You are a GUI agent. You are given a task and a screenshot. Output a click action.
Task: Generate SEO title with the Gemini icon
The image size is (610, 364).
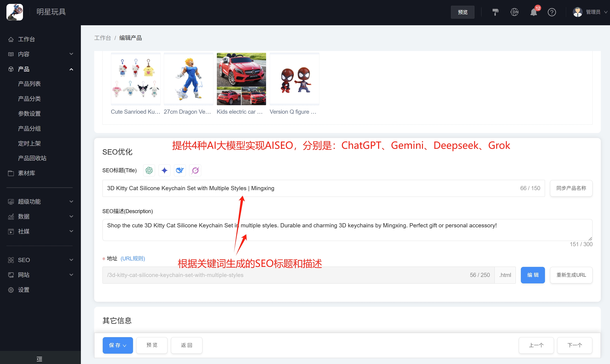pos(165,170)
